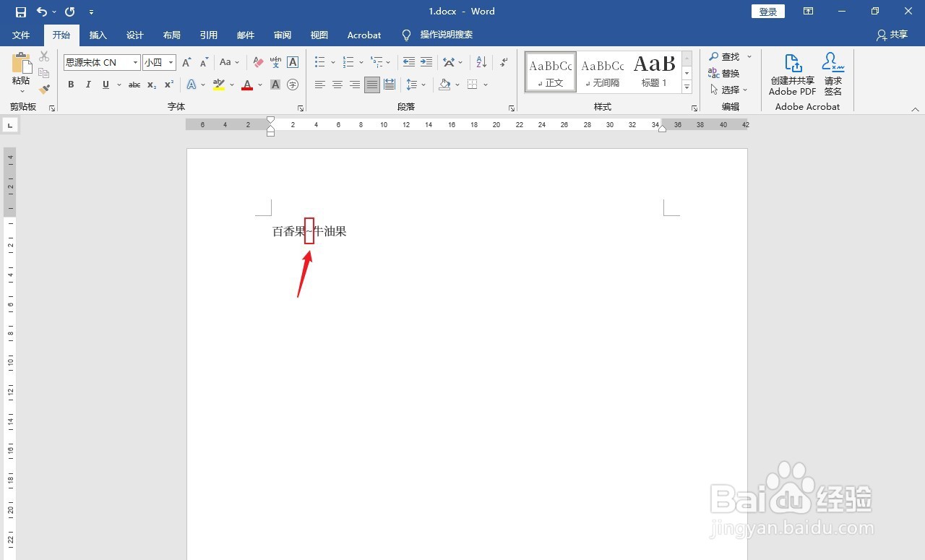The height and width of the screenshot is (560, 925).
Task: Click the Numbering list icon
Action: pyautogui.click(x=348, y=62)
